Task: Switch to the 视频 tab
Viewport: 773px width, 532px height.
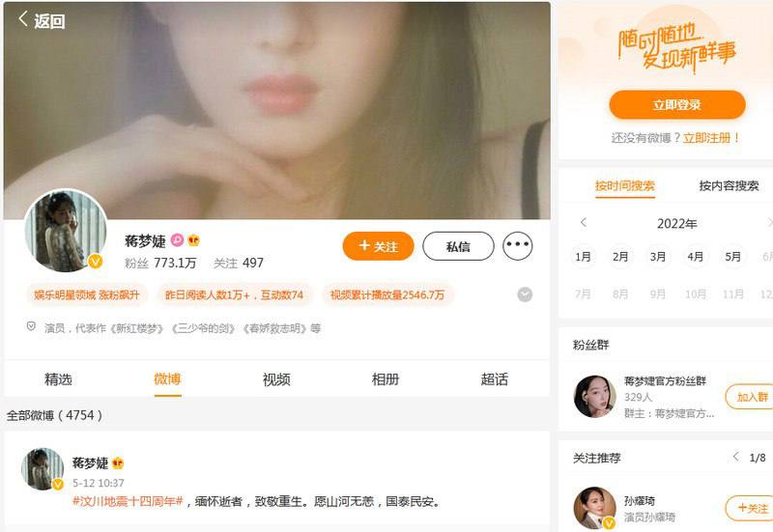Action: [x=276, y=379]
